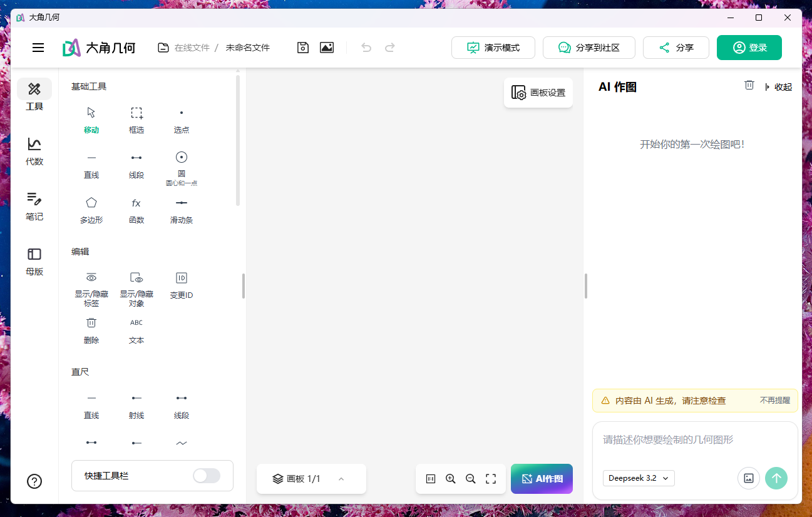Toggle the 快捷工具栏 switch
Viewport: 812px width, 517px height.
coord(207,476)
